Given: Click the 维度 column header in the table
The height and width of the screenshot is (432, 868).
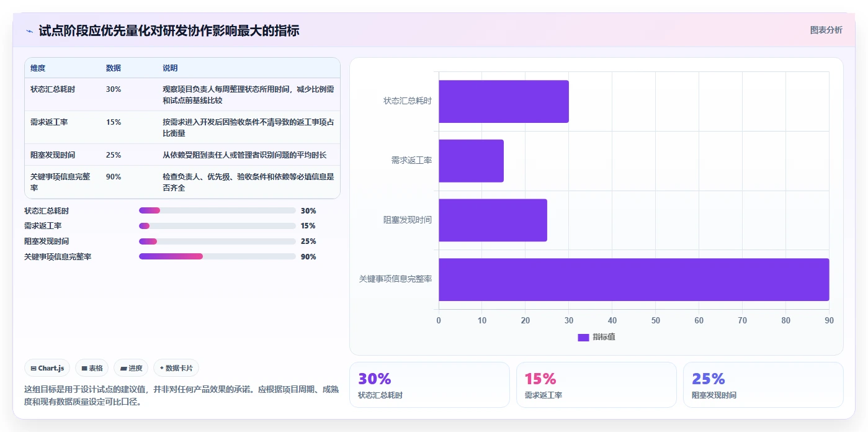Looking at the screenshot, I should (x=38, y=68).
